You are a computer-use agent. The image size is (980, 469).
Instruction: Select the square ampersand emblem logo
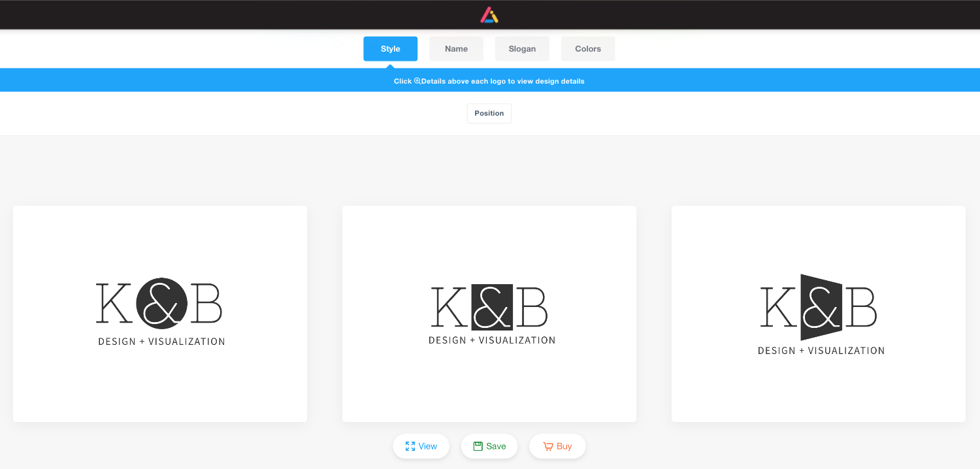491,306
